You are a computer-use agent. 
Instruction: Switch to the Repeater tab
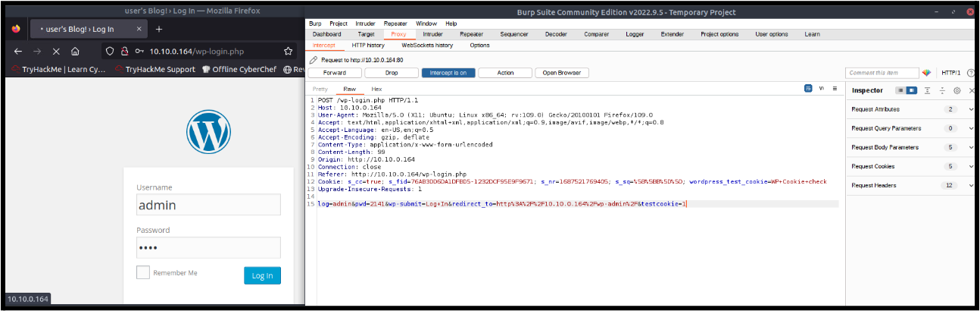pos(471,34)
